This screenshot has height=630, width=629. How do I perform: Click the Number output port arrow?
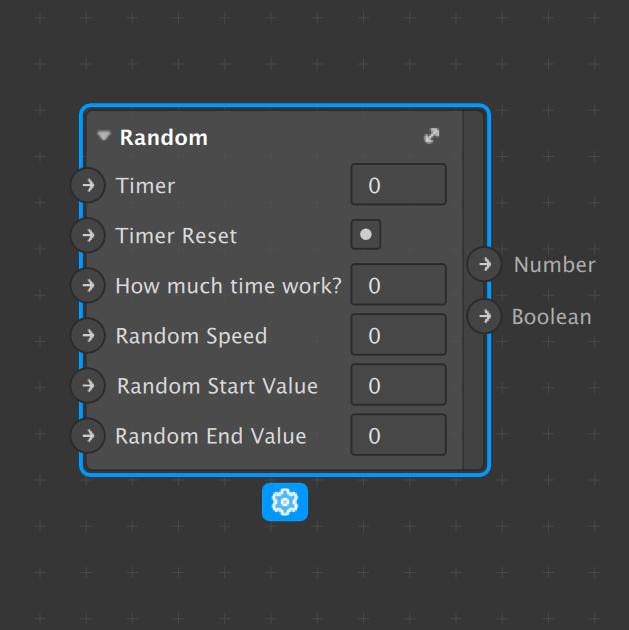pyautogui.click(x=485, y=264)
